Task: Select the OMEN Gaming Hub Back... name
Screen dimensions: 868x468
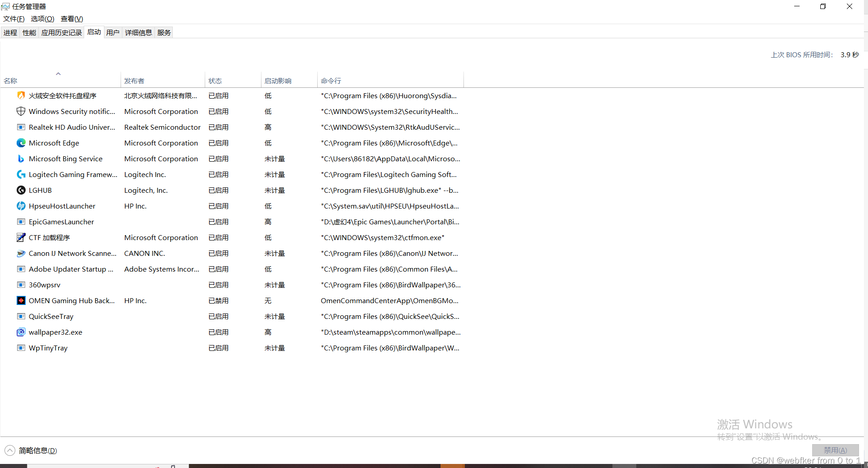Action: pyautogui.click(x=72, y=300)
